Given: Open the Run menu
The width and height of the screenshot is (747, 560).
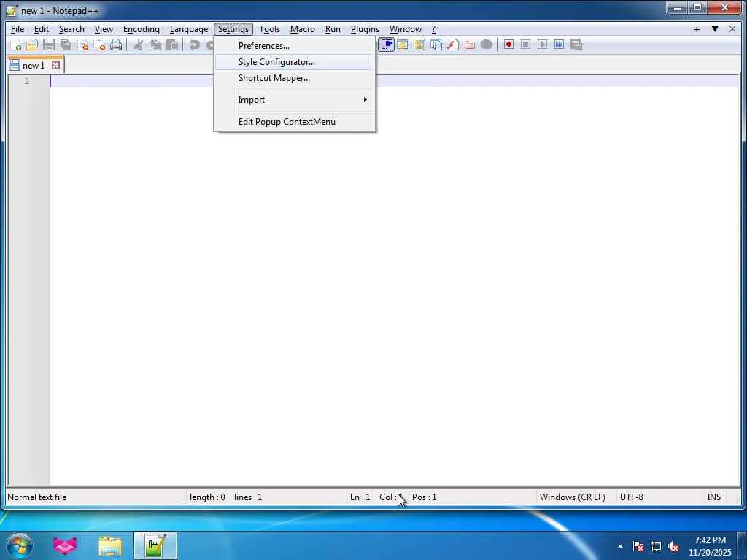Looking at the screenshot, I should pyautogui.click(x=333, y=29).
